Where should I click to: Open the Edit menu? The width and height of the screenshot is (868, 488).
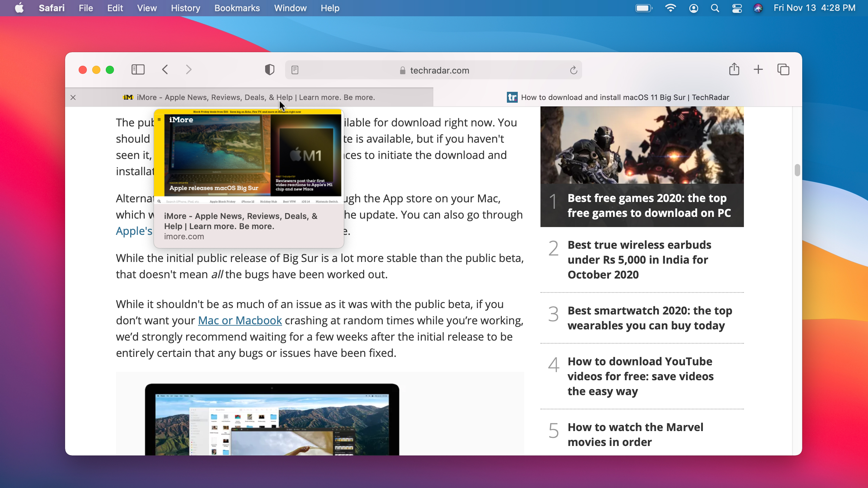point(115,8)
